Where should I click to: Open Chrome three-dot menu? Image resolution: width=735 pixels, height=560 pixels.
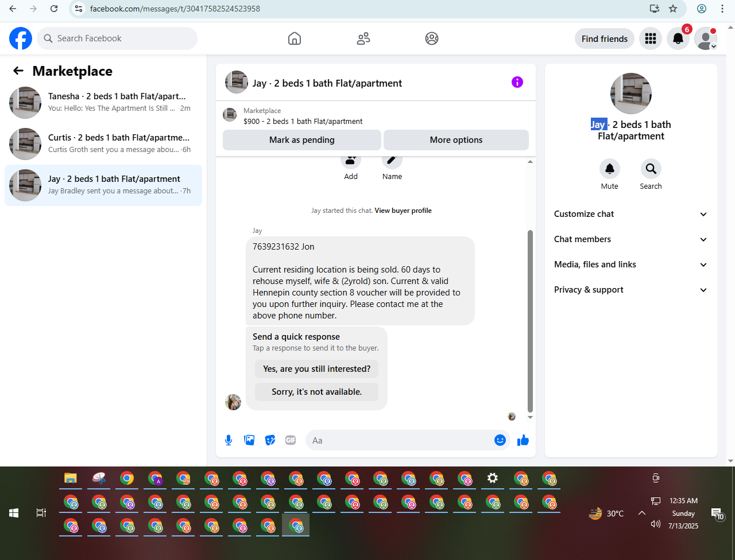(x=722, y=9)
